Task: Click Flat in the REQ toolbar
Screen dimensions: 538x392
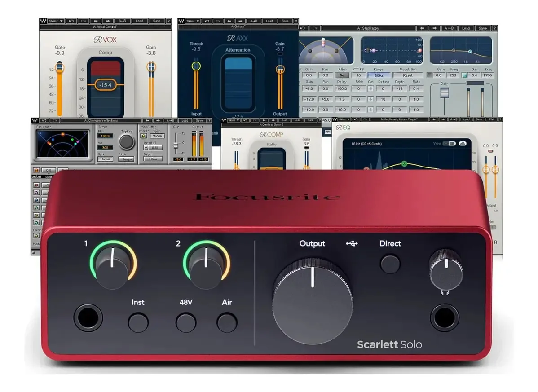Action: coord(492,119)
